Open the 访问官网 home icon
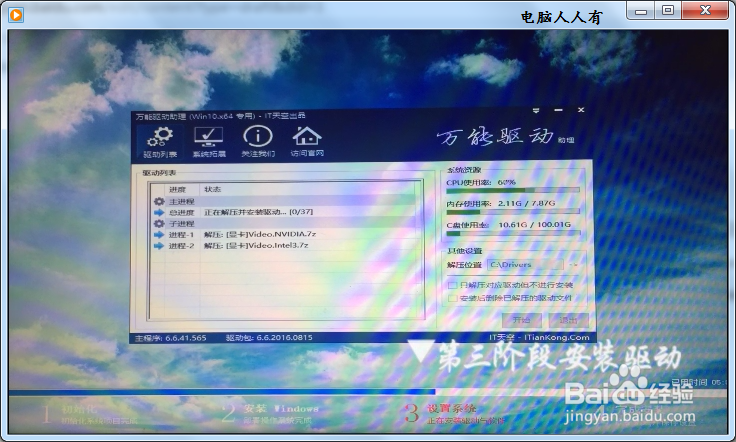The image size is (736, 442). (307, 142)
